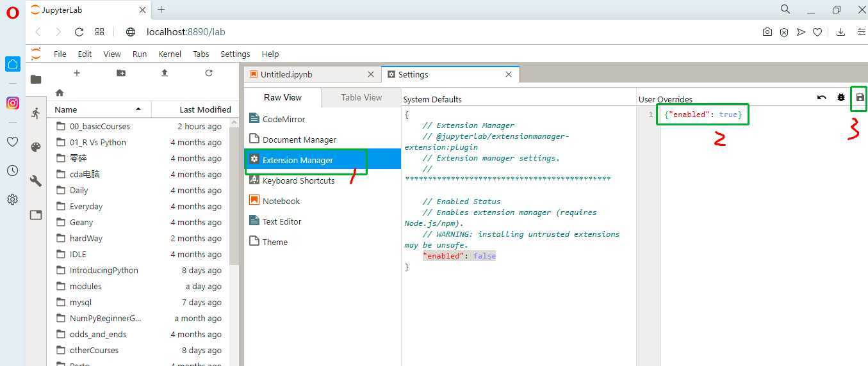Screen dimensions: 868x366
Task: Open the Tabs menu
Action: [x=201, y=54]
